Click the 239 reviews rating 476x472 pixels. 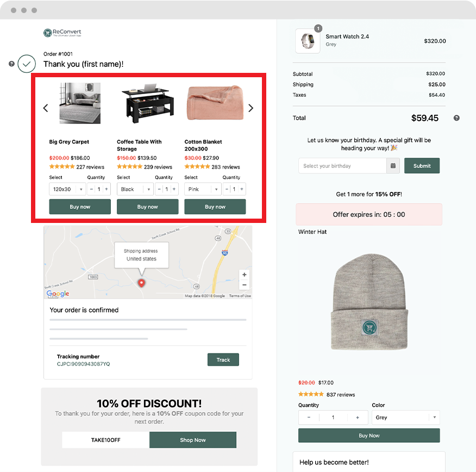coord(145,167)
